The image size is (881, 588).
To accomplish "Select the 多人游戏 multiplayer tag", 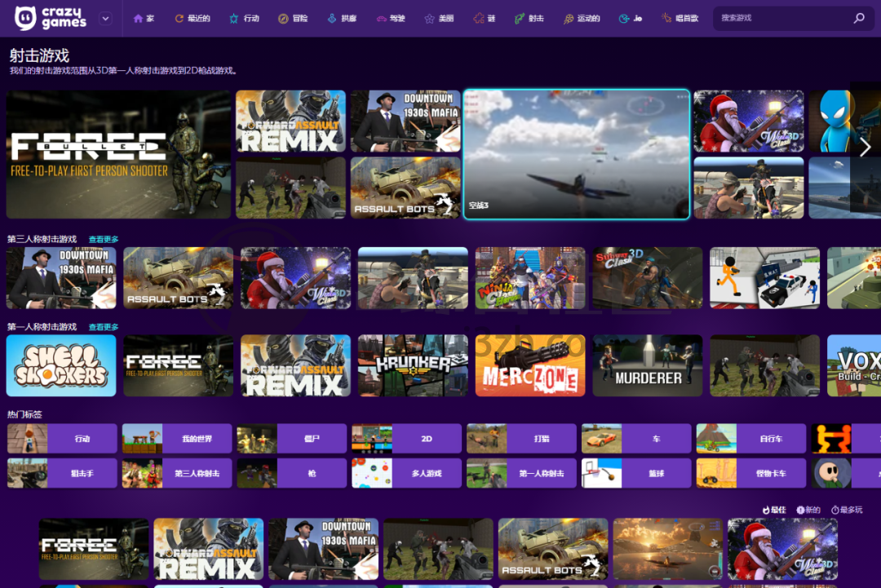I will (x=407, y=474).
